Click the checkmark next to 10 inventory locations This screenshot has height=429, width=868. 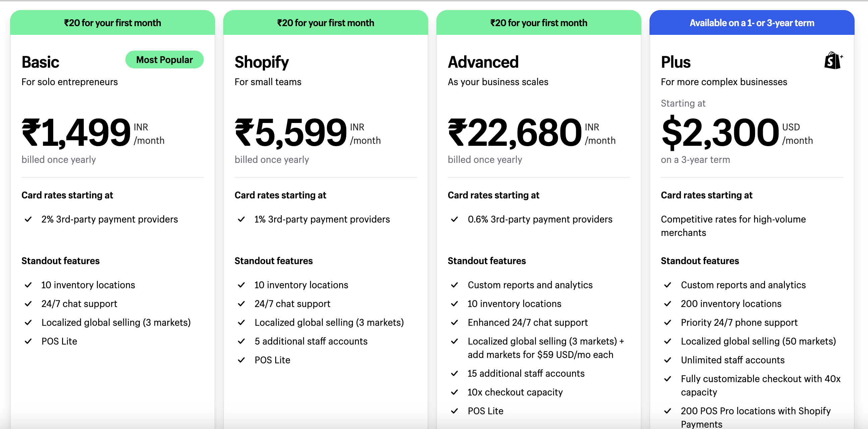[x=28, y=285]
